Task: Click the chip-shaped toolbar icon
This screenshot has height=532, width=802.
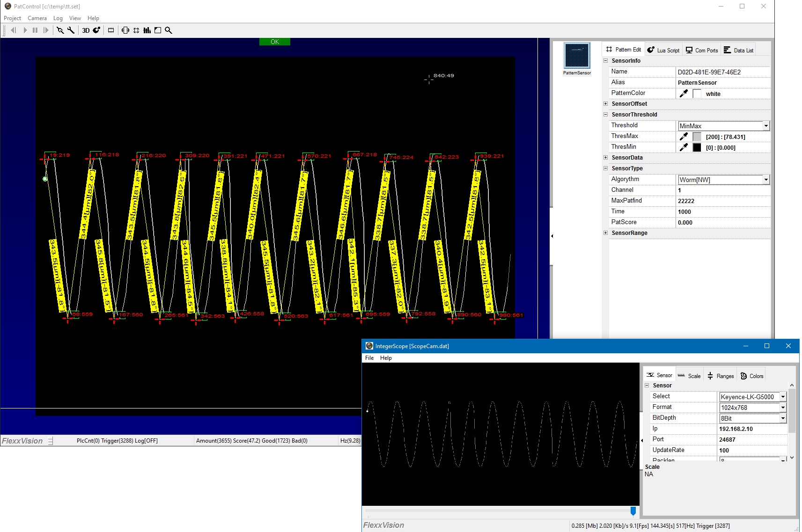Action: (x=111, y=30)
